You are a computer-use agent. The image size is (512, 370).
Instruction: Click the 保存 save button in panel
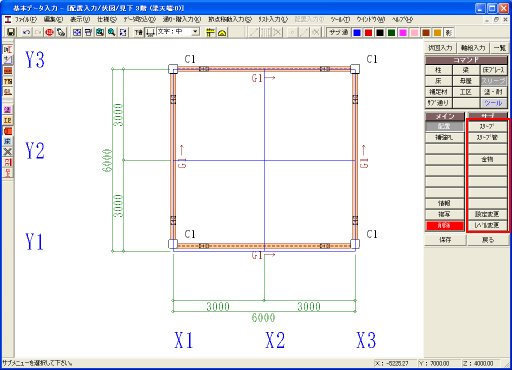(x=445, y=240)
